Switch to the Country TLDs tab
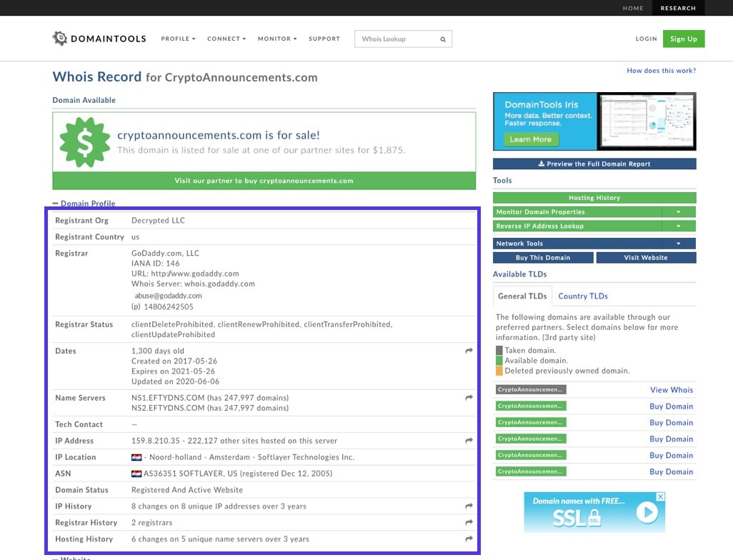Image resolution: width=733 pixels, height=560 pixels. [x=583, y=296]
